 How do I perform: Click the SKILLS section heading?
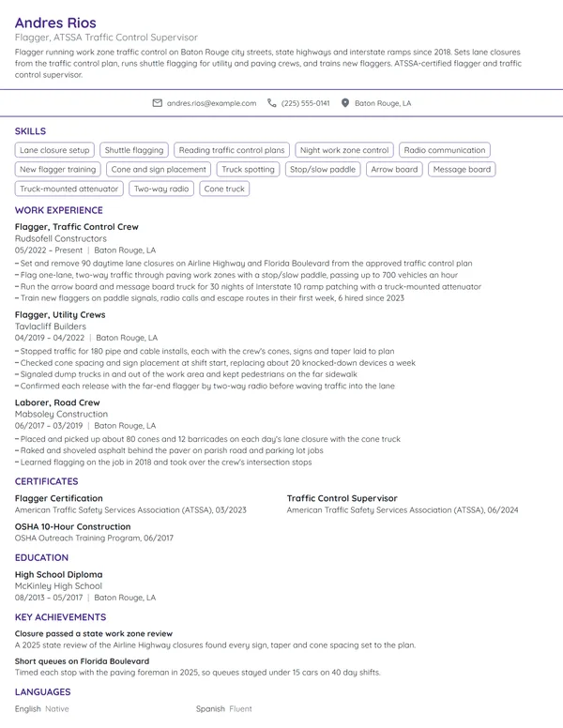(30, 131)
